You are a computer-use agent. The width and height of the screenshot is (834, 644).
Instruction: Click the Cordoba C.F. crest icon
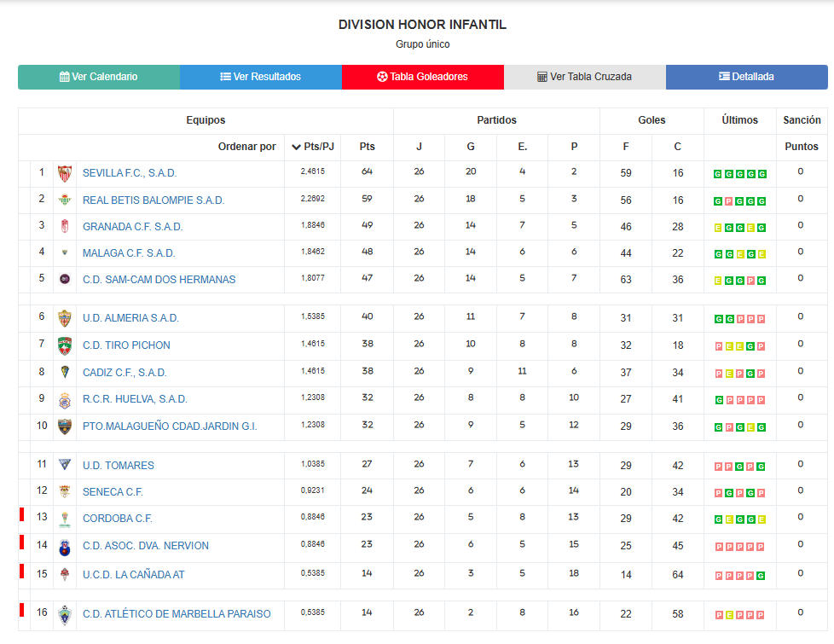point(64,519)
